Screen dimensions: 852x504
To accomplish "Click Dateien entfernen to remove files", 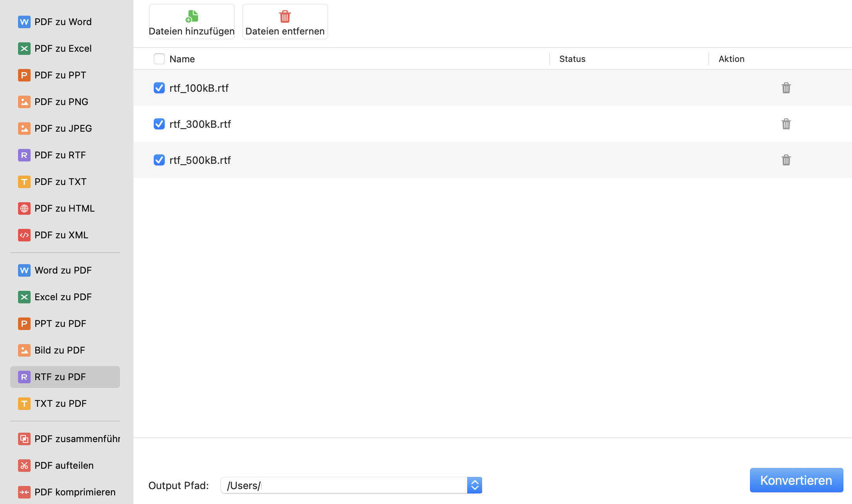I will [x=284, y=21].
